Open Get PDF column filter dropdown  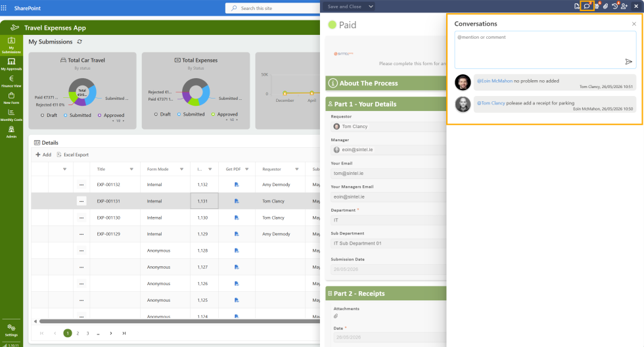pyautogui.click(x=247, y=169)
